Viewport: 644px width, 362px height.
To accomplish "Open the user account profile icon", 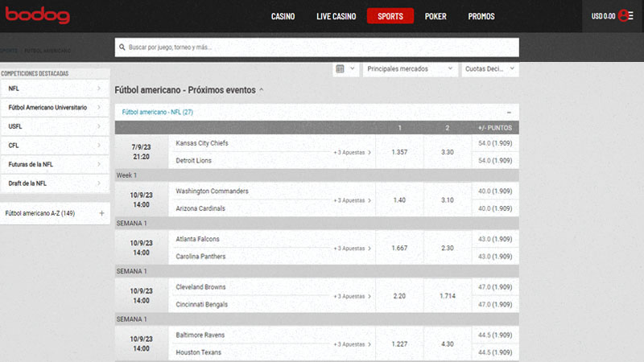I will pos(626,16).
